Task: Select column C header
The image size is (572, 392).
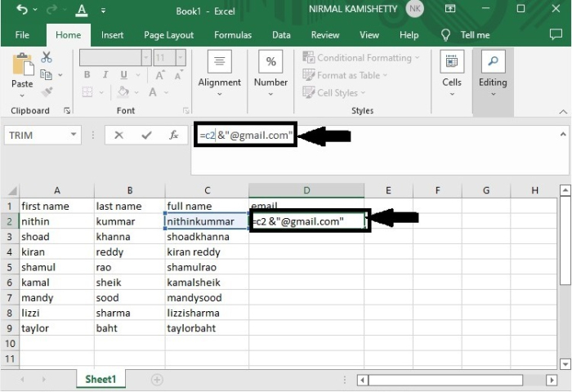Action: coord(207,190)
